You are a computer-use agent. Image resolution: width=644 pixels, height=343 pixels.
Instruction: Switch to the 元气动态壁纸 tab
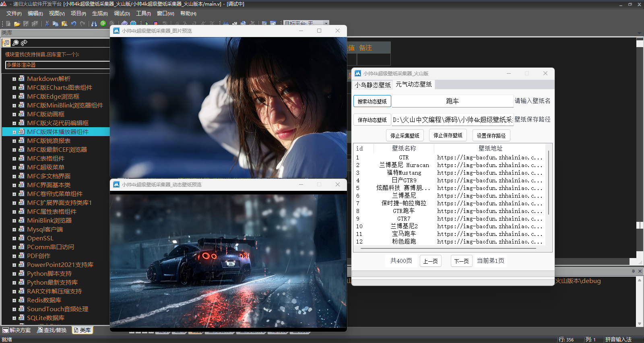(x=413, y=84)
